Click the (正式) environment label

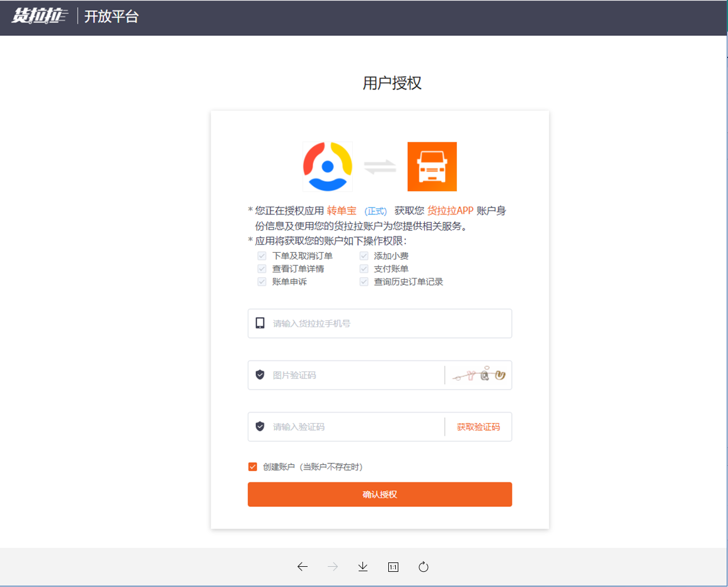coord(376,211)
